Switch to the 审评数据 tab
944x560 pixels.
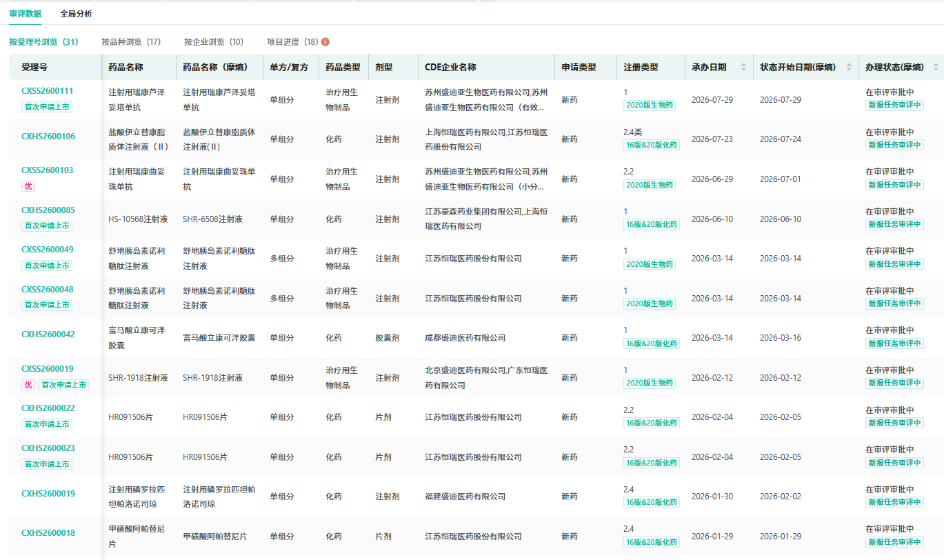pos(25,14)
